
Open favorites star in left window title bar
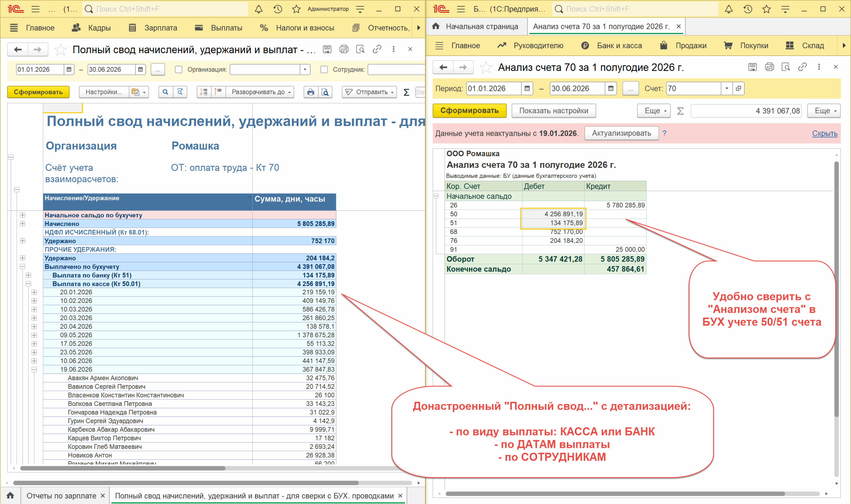[296, 9]
